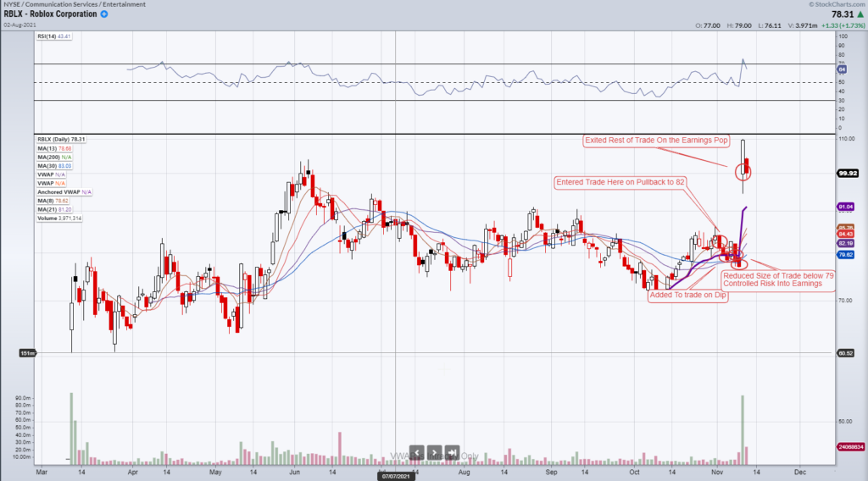The width and height of the screenshot is (868, 481).
Task: Click the O: 77.00 open value
Action: point(708,25)
